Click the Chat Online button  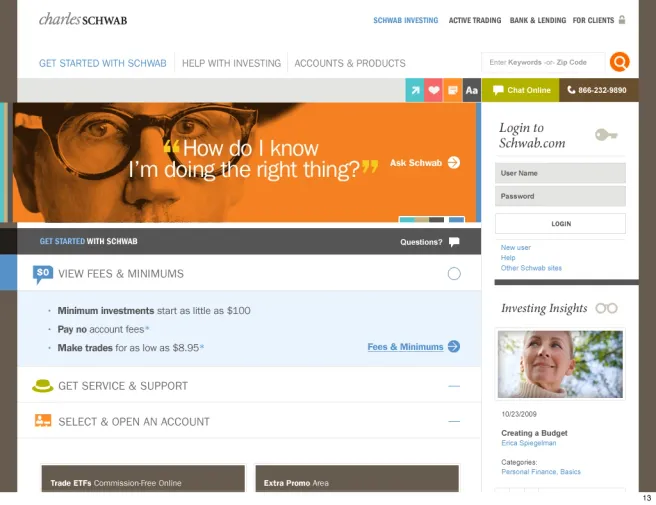pos(520,90)
